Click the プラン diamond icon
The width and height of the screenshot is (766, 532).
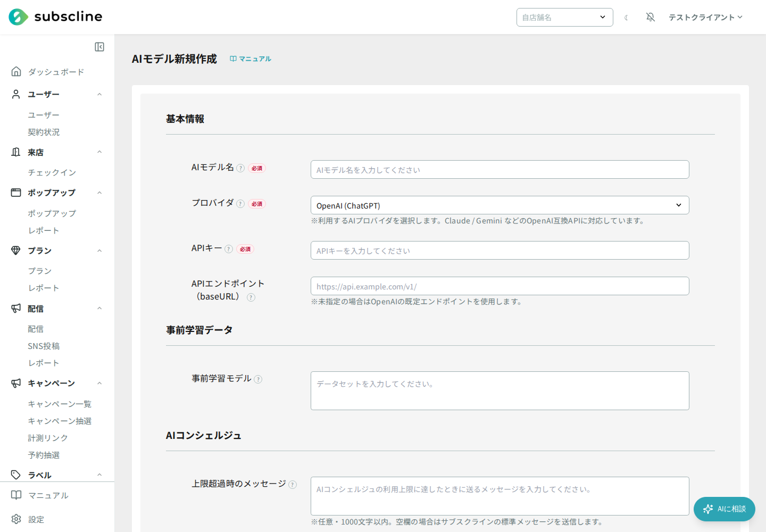tap(16, 251)
